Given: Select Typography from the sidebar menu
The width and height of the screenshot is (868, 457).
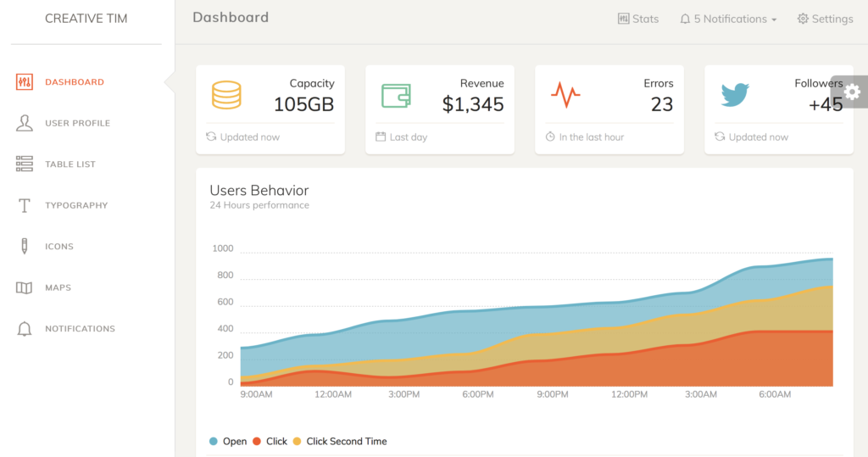Looking at the screenshot, I should pyautogui.click(x=76, y=205).
